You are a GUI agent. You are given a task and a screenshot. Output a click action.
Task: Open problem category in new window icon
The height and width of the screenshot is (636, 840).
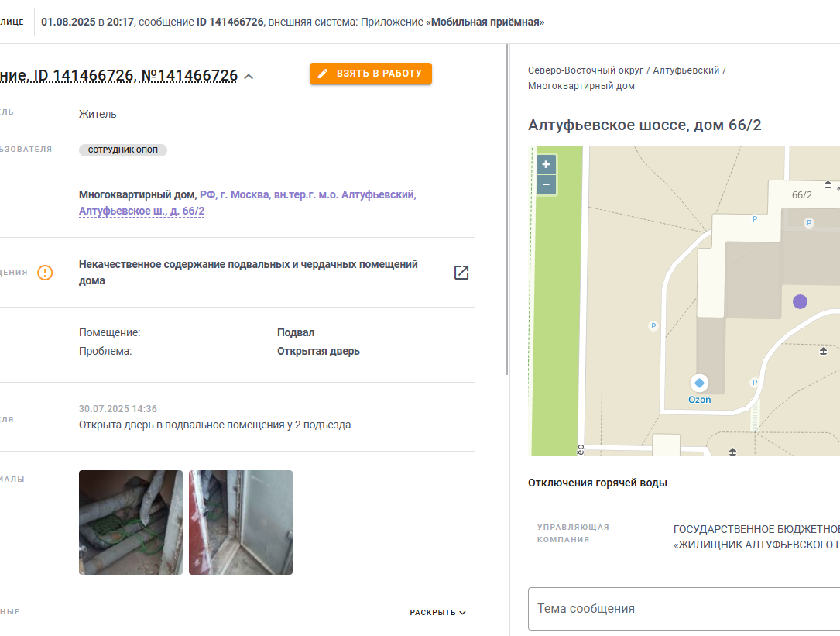461,273
